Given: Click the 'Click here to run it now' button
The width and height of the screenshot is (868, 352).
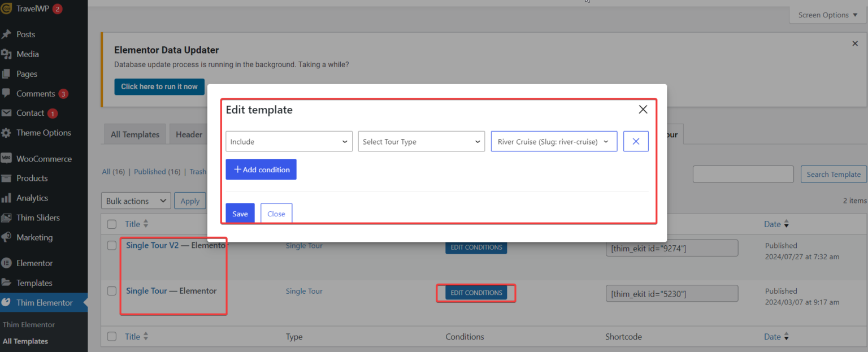Looking at the screenshot, I should pos(159,86).
